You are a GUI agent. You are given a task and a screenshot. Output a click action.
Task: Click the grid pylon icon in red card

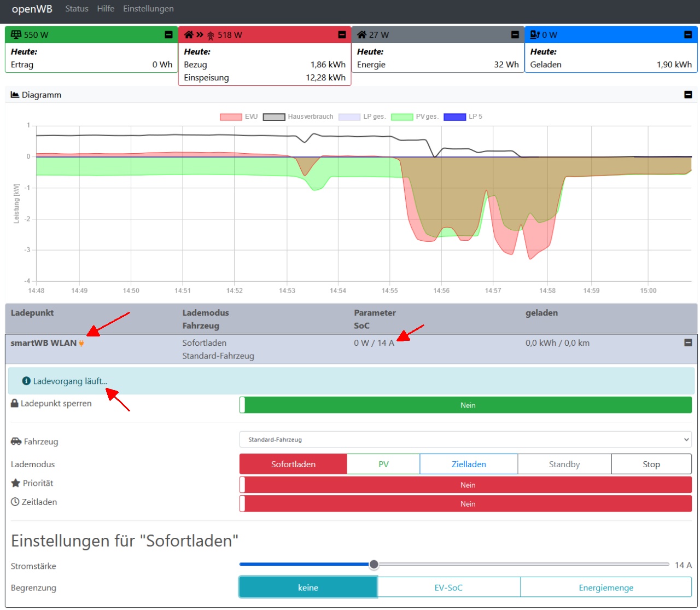coord(210,36)
